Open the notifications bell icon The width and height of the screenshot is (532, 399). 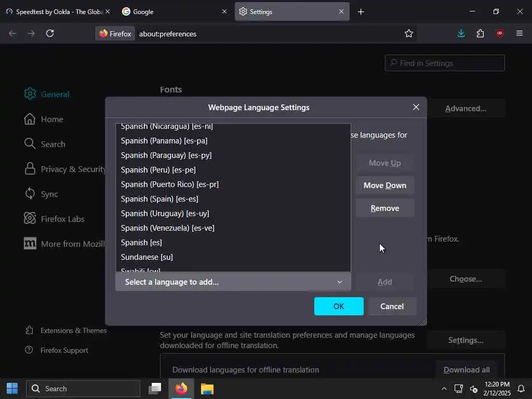point(521,389)
